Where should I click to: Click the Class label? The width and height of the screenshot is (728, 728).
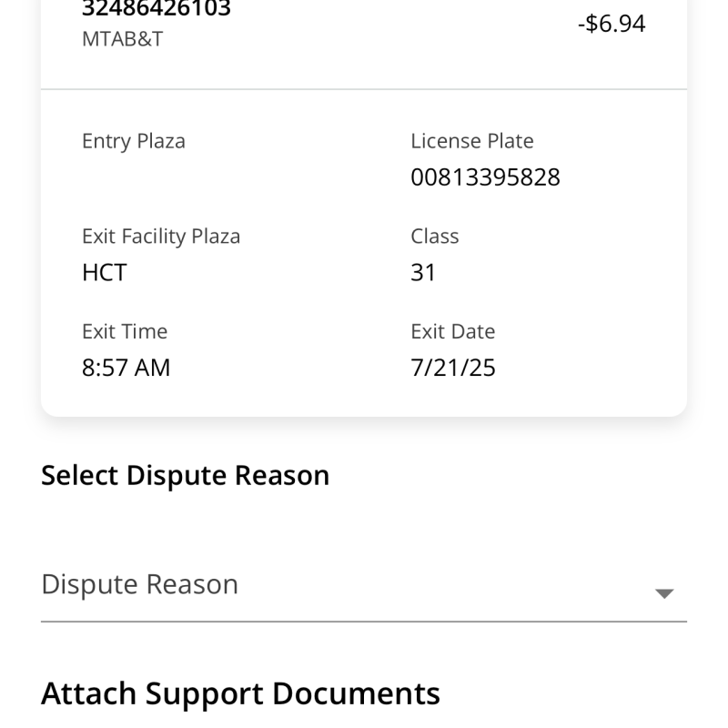(x=435, y=237)
